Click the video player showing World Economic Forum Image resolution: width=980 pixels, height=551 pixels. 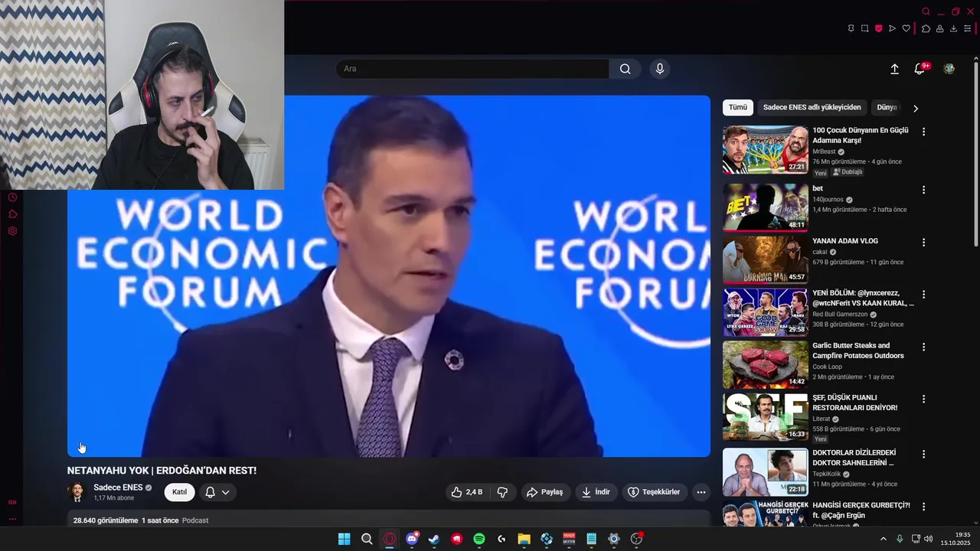tap(389, 276)
